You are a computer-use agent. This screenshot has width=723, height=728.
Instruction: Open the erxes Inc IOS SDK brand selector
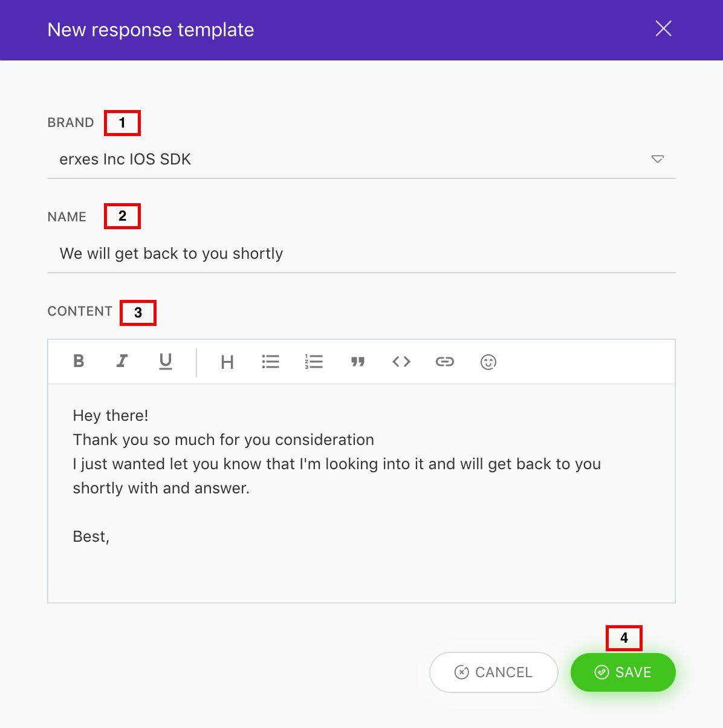(361, 160)
